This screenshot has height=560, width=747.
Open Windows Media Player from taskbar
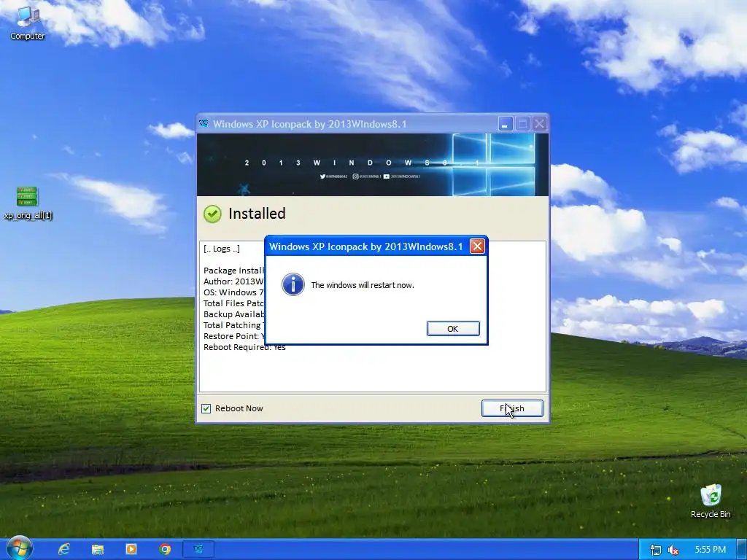[131, 549]
